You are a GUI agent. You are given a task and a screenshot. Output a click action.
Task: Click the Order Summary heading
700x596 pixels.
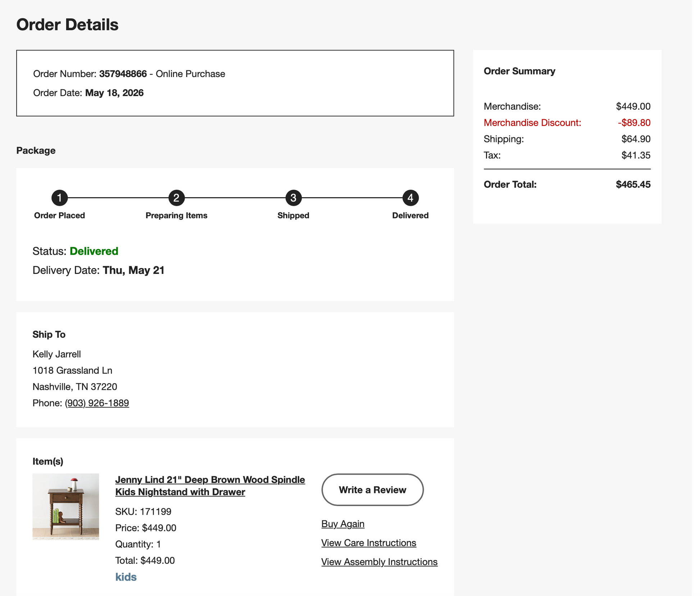[519, 71]
